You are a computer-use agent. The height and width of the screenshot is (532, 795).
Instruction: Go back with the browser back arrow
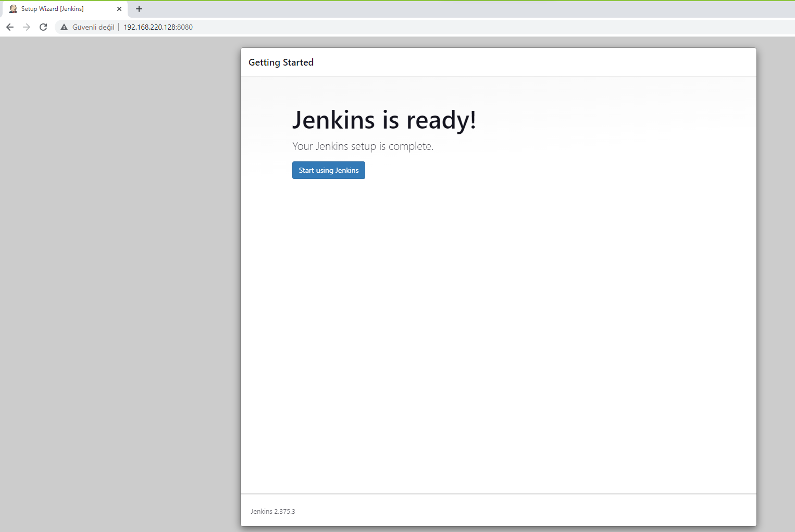pyautogui.click(x=10, y=27)
